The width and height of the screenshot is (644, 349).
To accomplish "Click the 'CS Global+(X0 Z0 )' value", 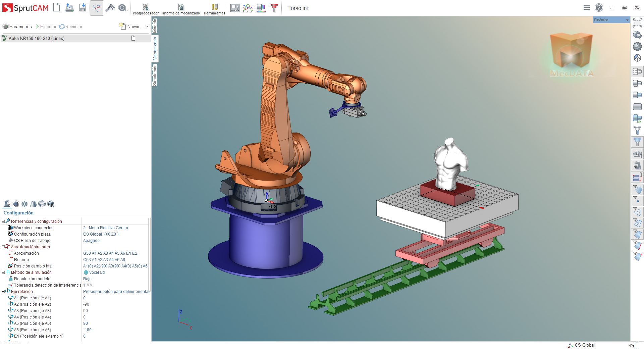I will [x=101, y=234].
